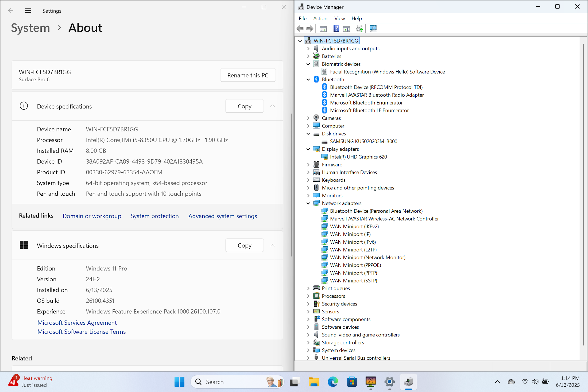The height and width of the screenshot is (392, 588).
Task: Click the volume speaker icon in tray
Action: point(535,382)
